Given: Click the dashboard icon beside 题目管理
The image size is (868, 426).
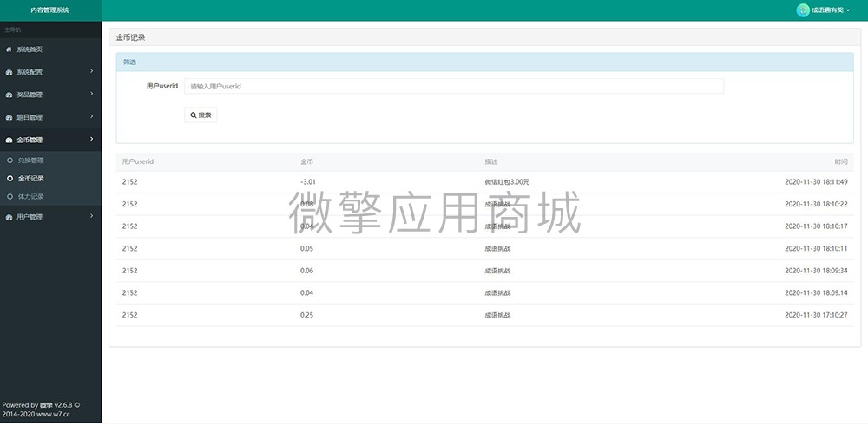Looking at the screenshot, I should point(9,117).
